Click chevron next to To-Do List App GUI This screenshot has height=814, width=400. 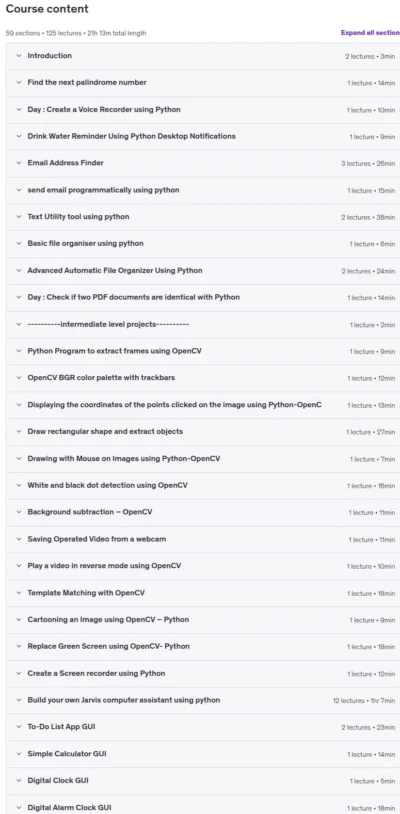tap(19, 727)
